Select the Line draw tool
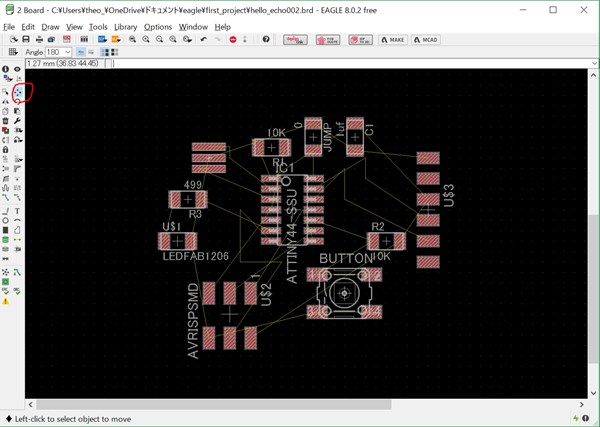The width and height of the screenshot is (600, 427). 5,211
